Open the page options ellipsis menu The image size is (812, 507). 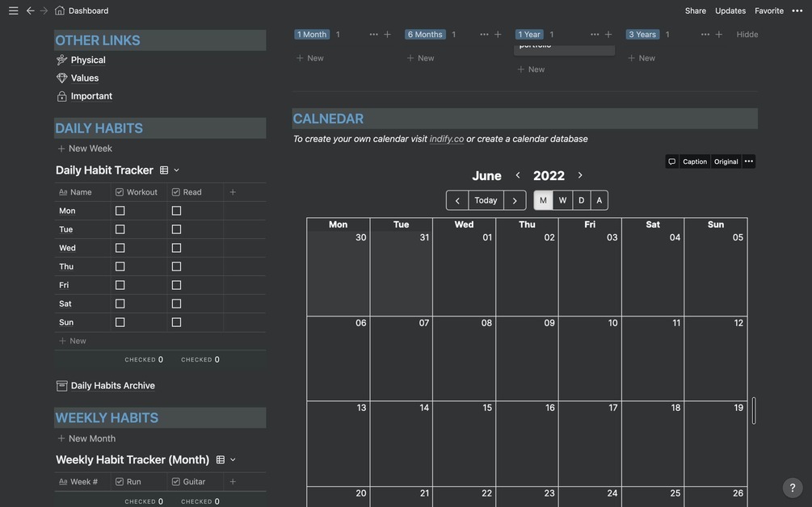797,10
